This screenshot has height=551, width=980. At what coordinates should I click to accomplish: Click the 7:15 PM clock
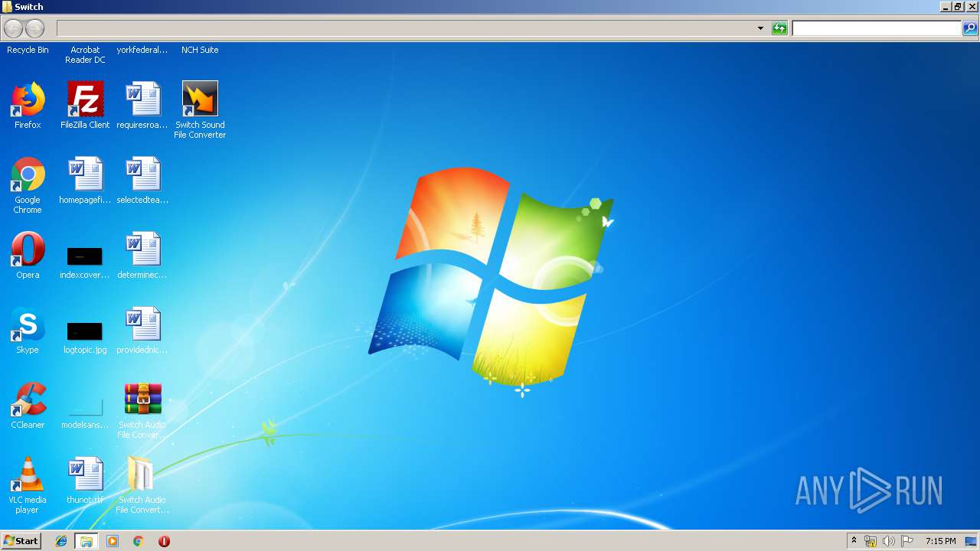coord(940,541)
